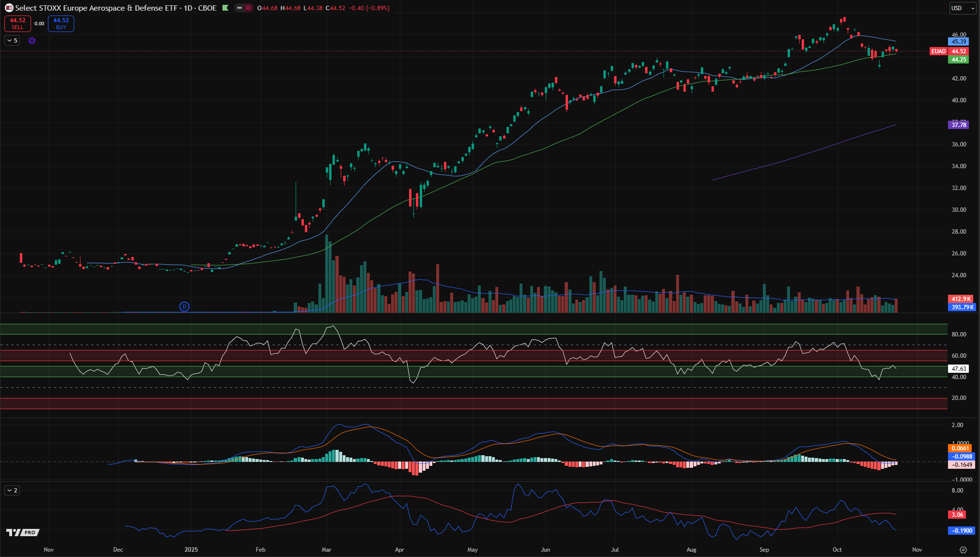Image resolution: width=980 pixels, height=557 pixels.
Task: Click the blue 45.39 moving average label
Action: [x=958, y=42]
